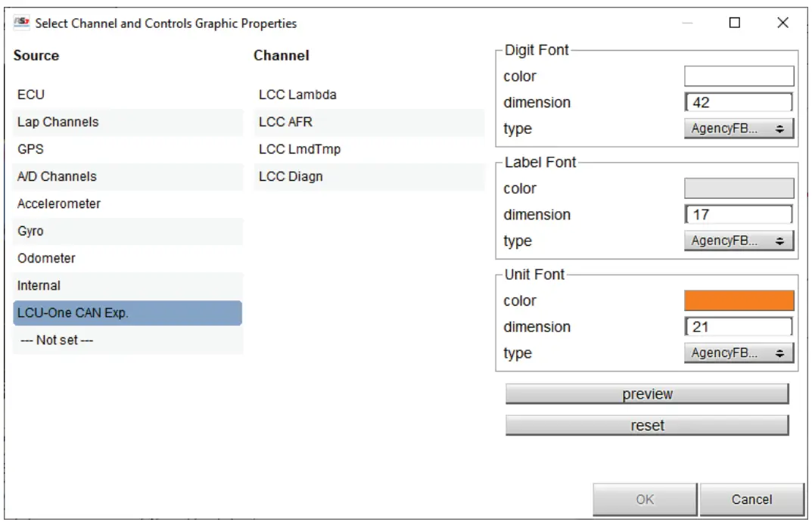The width and height of the screenshot is (812, 522).
Task: Click the orange Unit Font color swatch
Action: pos(738,300)
